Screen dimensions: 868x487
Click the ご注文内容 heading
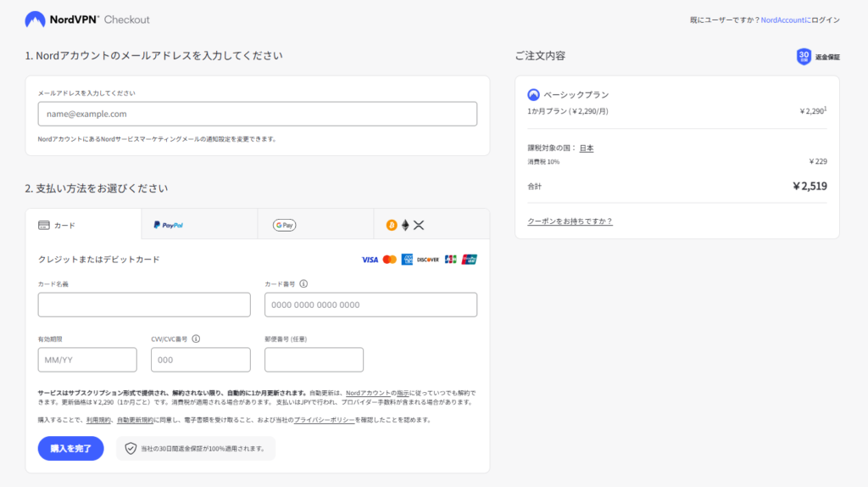[540, 56]
